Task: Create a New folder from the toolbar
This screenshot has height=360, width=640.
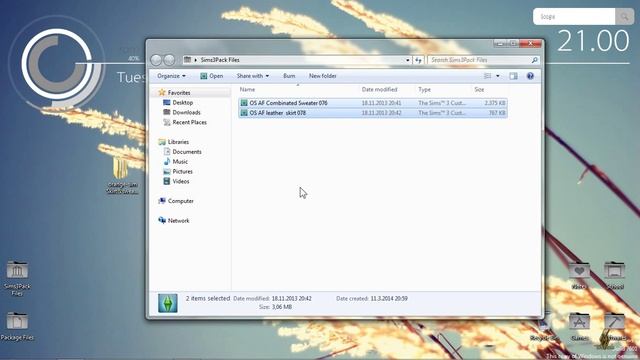Action: [x=322, y=76]
